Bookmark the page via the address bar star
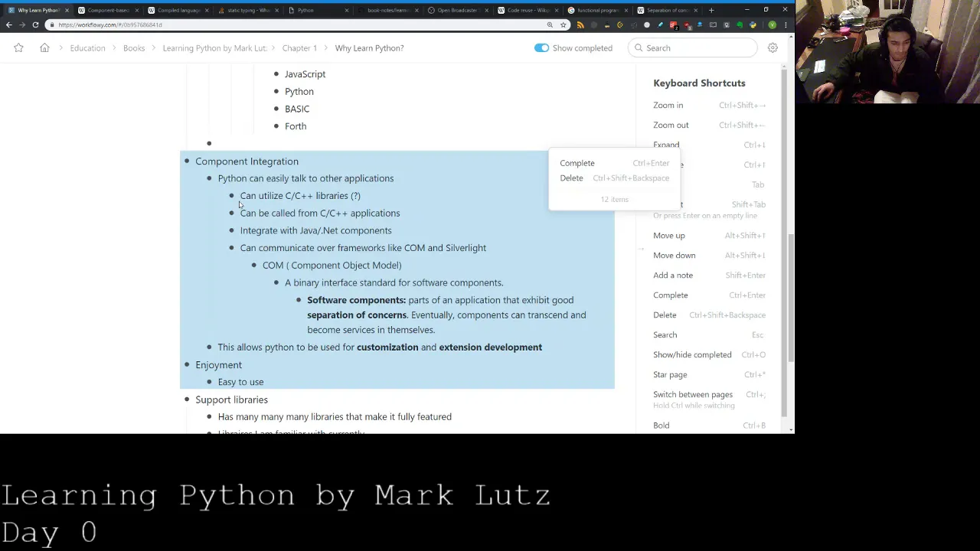This screenshot has height=551, width=980. click(x=563, y=24)
